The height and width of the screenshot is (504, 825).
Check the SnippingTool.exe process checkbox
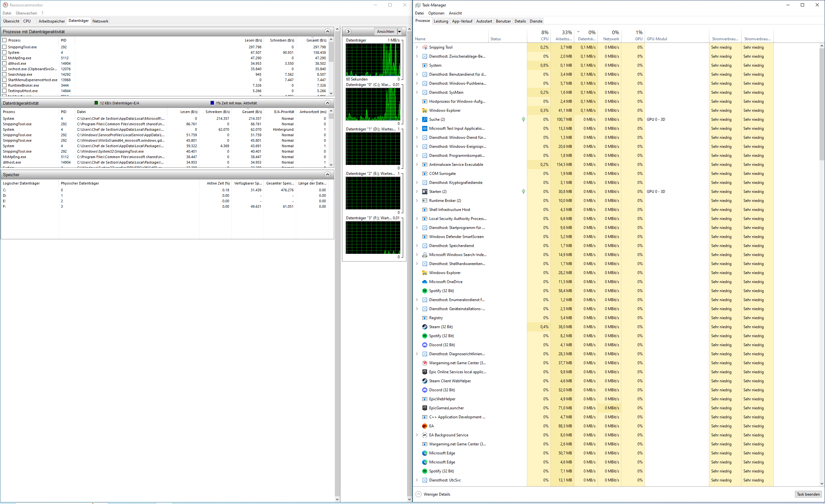(x=5, y=47)
